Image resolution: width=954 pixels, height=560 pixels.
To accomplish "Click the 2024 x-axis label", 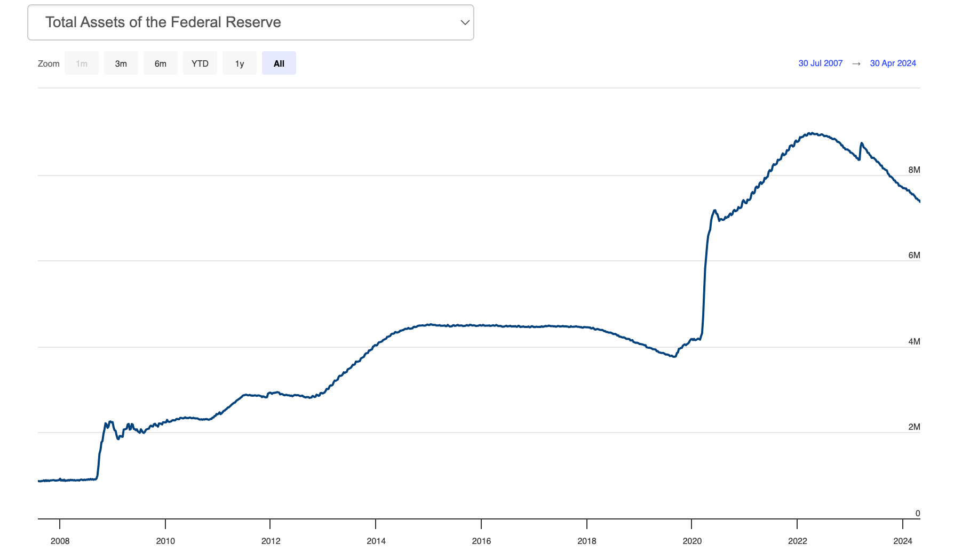I will point(903,541).
